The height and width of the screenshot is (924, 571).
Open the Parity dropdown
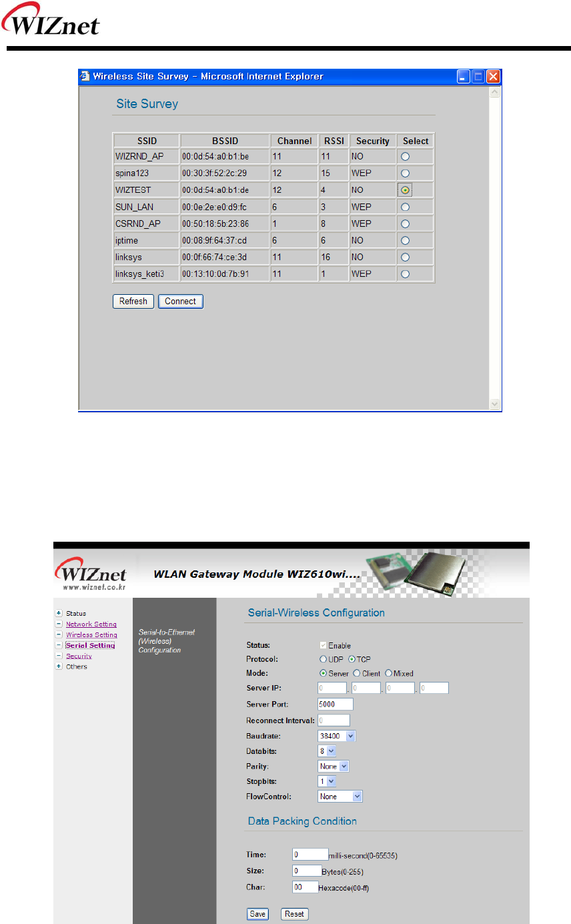tap(334, 767)
